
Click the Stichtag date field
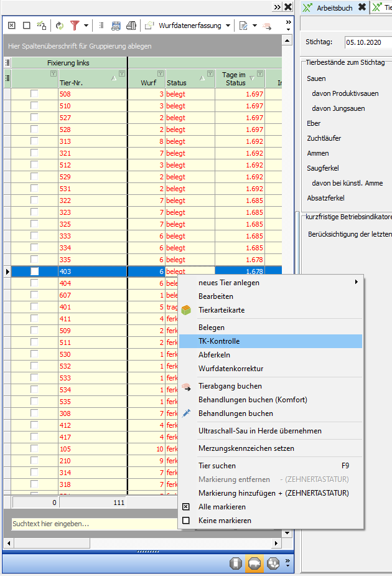click(x=367, y=42)
